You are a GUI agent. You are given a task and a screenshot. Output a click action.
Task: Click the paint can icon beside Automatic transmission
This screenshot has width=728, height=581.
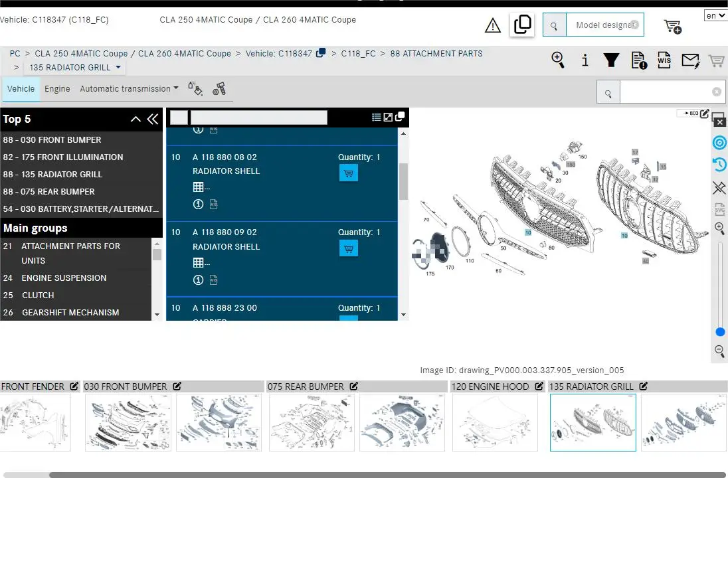pyautogui.click(x=195, y=88)
